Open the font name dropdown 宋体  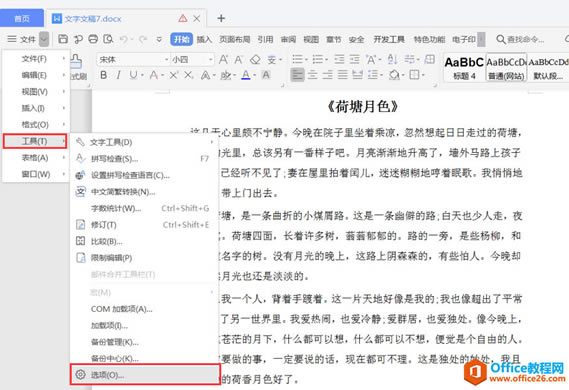pyautogui.click(x=167, y=59)
